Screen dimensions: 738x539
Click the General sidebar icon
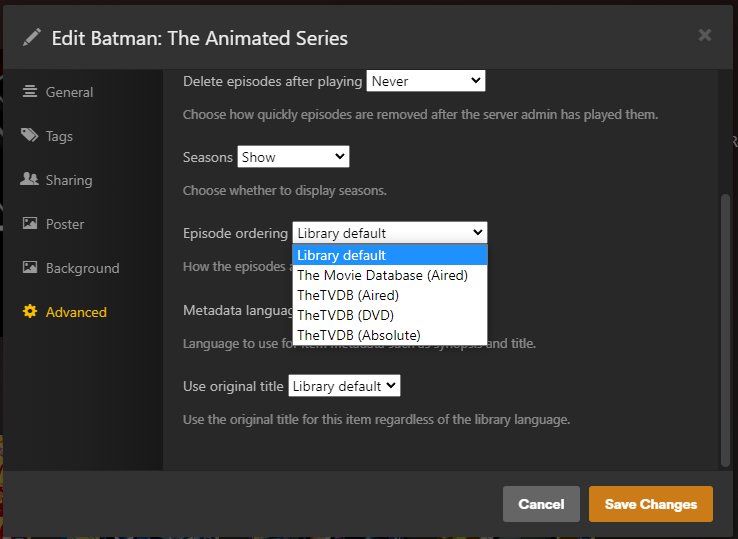coord(30,92)
